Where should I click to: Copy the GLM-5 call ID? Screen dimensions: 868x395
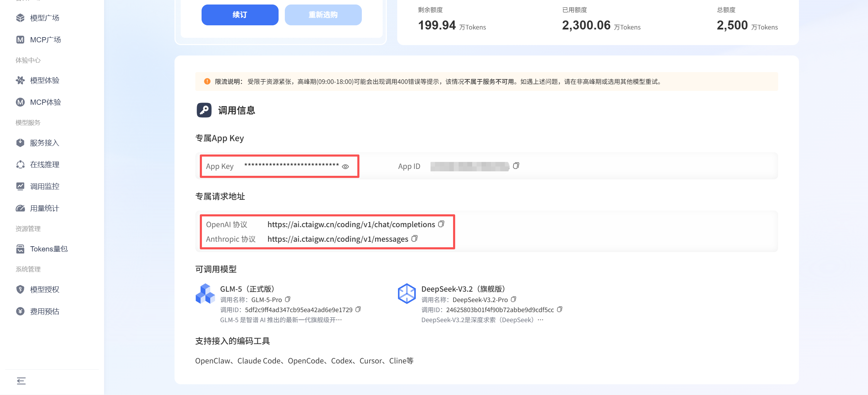click(x=358, y=309)
